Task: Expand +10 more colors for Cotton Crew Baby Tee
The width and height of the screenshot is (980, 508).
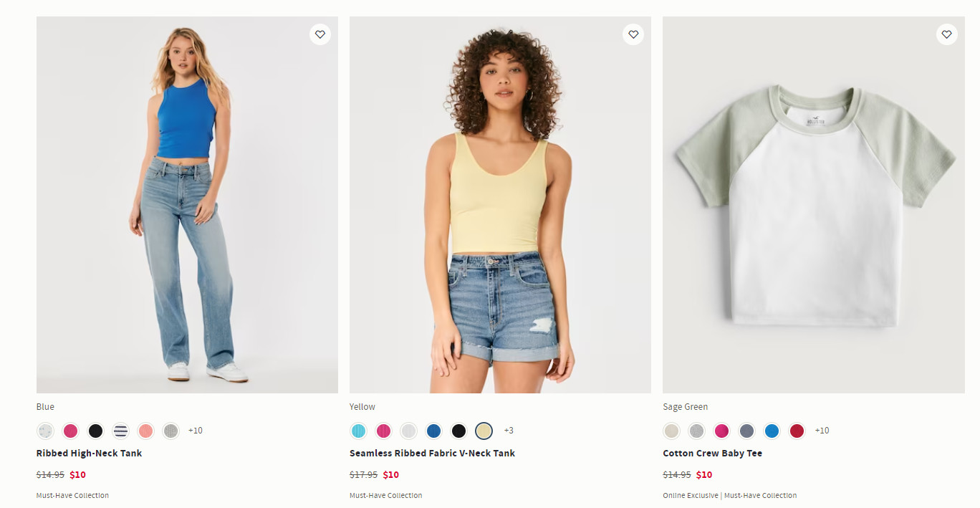Action: 822,431
